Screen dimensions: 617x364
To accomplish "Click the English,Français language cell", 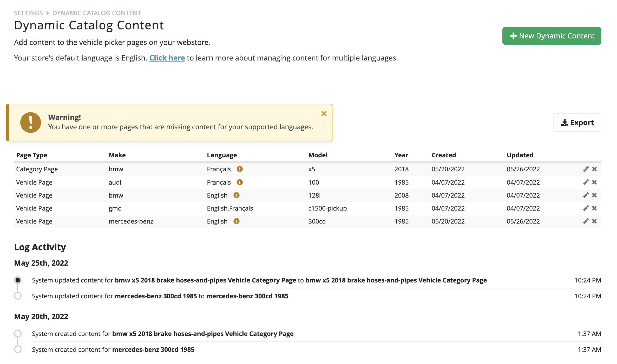I will pyautogui.click(x=230, y=208).
